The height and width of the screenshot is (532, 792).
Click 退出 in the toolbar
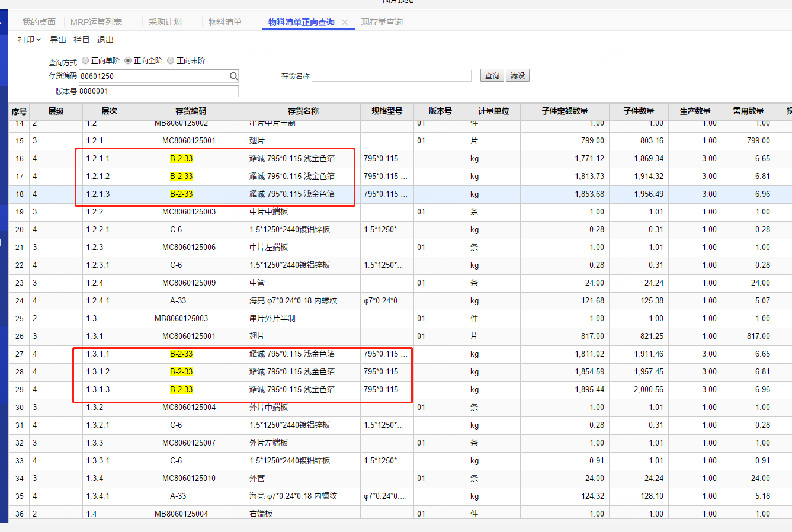pos(105,40)
